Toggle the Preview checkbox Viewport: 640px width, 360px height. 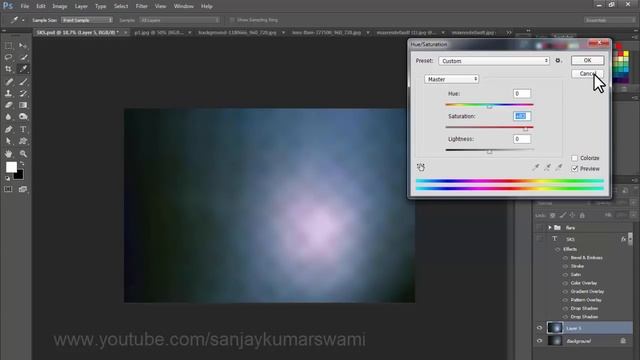[575, 169]
